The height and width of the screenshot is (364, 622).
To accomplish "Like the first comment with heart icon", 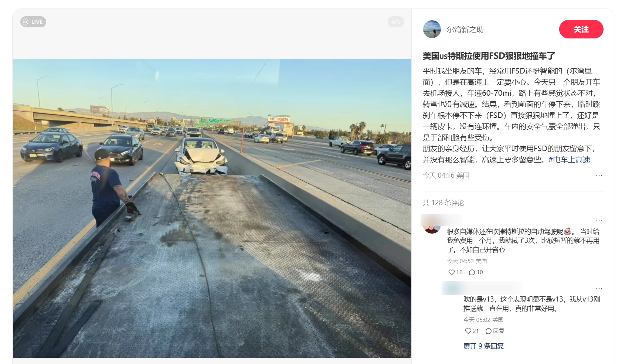I will click(452, 272).
